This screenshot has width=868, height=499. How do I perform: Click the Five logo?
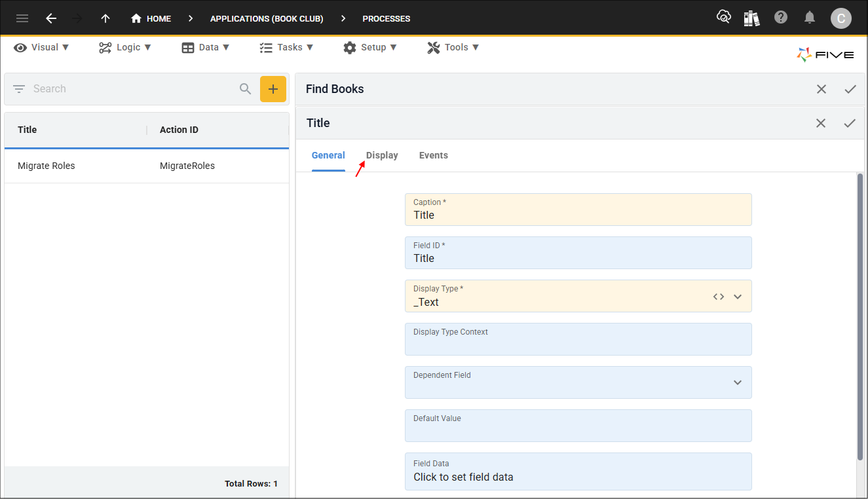tap(825, 55)
